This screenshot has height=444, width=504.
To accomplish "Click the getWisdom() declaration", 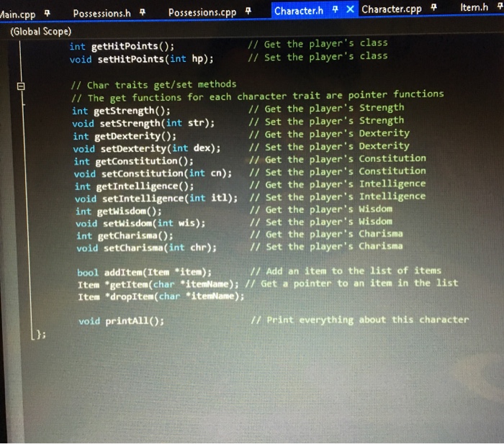I will coord(119,212).
